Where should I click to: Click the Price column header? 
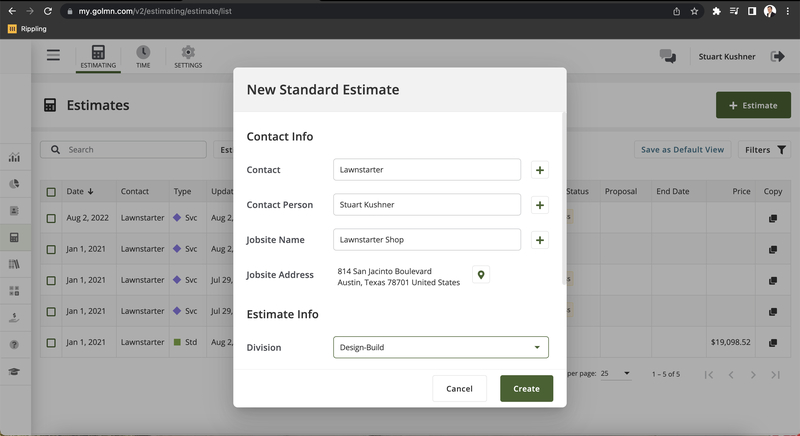pyautogui.click(x=741, y=191)
